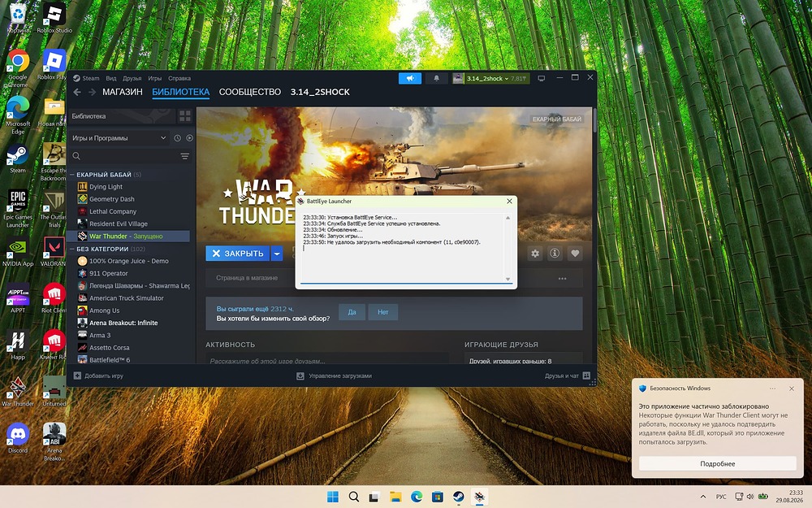Click РУС language indicator in tray
Viewport: 812px width, 508px height.
tap(721, 497)
